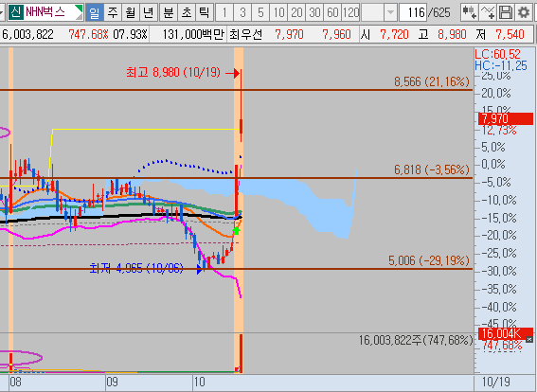The width and height of the screenshot is (537, 392).
Task: Click the add indicator line icon
Action: tap(488, 12)
